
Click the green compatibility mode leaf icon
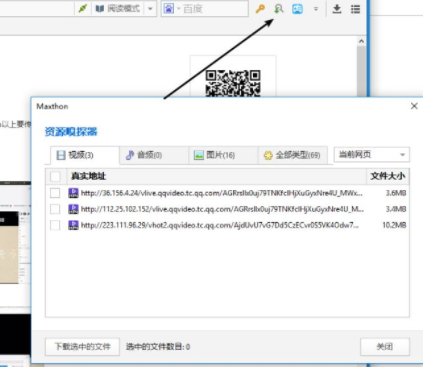tap(83, 8)
